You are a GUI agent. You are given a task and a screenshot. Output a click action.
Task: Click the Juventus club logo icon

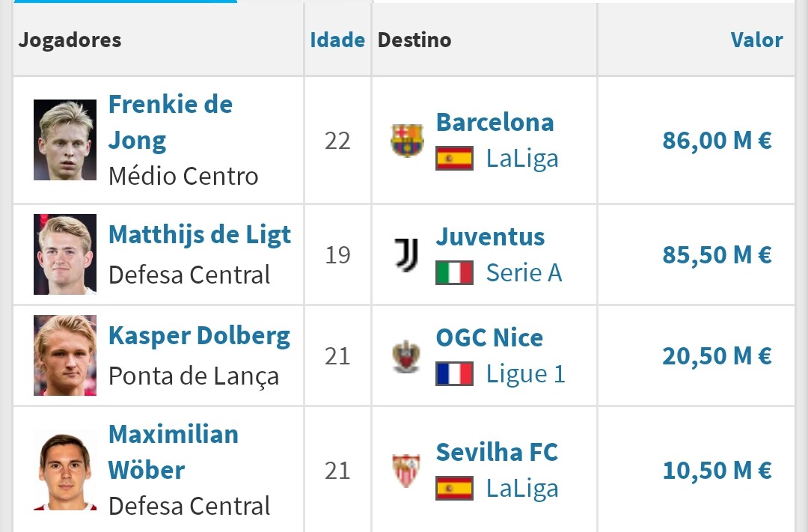tap(406, 254)
